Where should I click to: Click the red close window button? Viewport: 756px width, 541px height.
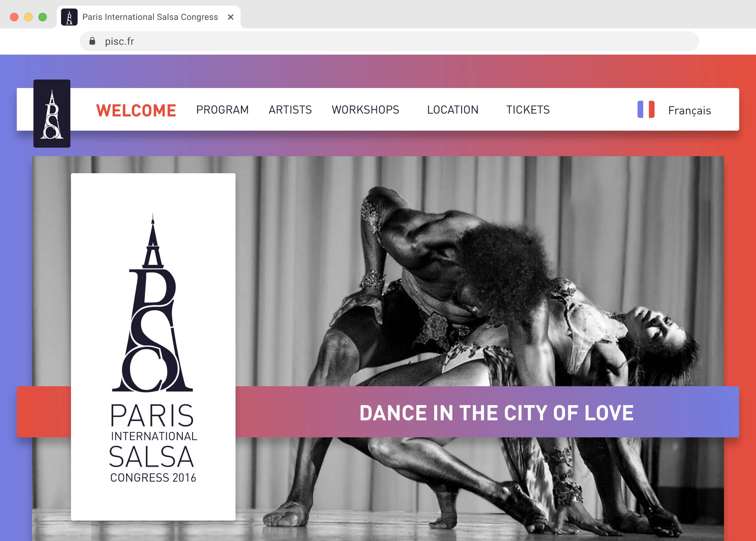click(x=14, y=17)
